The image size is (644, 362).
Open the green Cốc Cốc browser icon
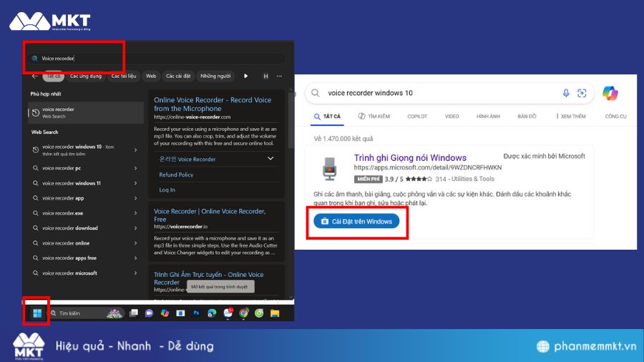259,313
